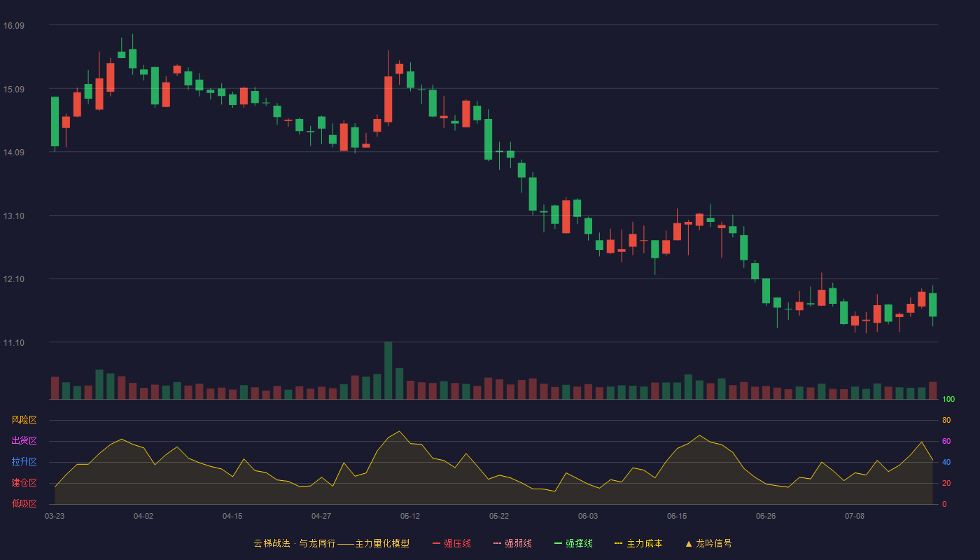Image resolution: width=980 pixels, height=560 pixels.
Task: Click the 12.10 price axis label
Action: pyautogui.click(x=14, y=279)
